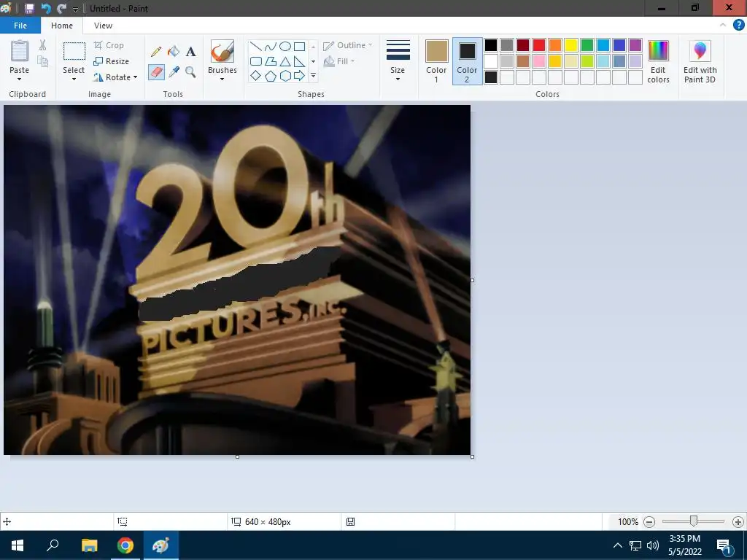Open Google Chrome from taskbar
The image size is (747, 560).
click(125, 545)
